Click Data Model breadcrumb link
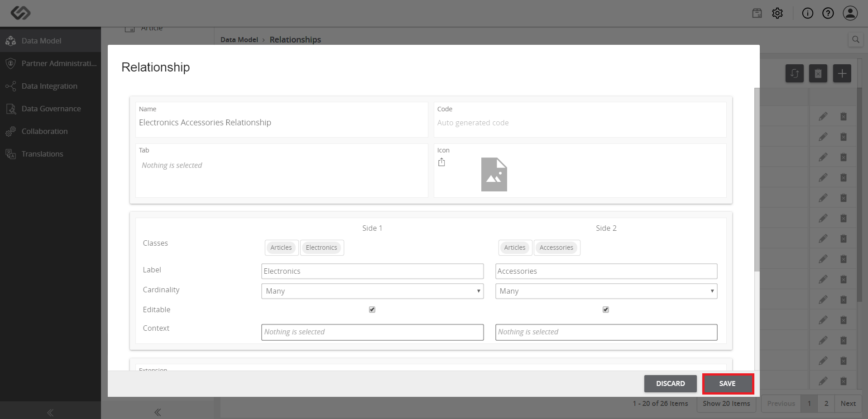 [x=239, y=40]
